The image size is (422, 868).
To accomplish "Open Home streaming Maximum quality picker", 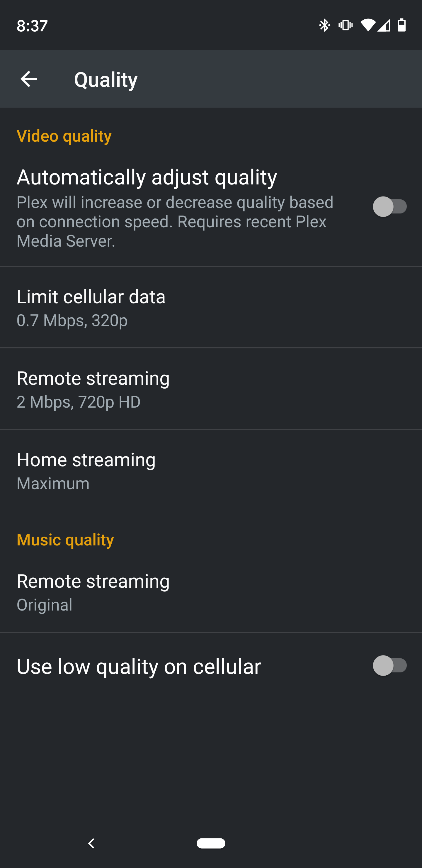I will (x=211, y=470).
